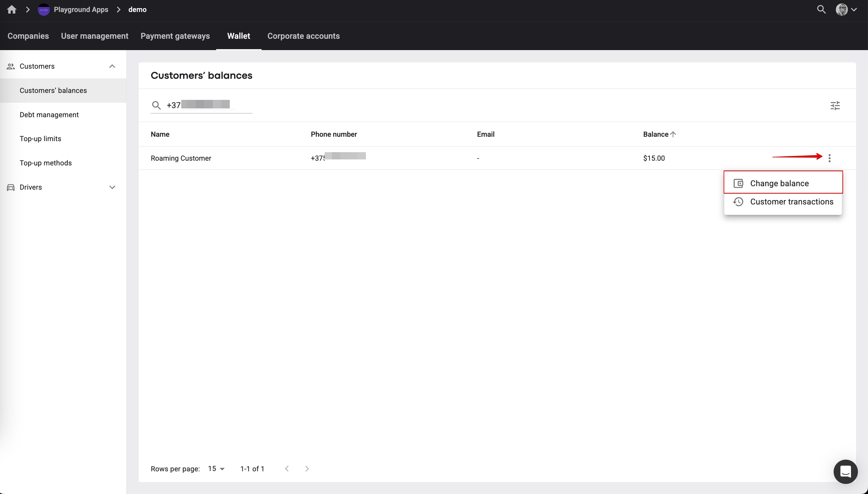Go to next page arrow
Viewport: 868px width, 494px height.
[307, 468]
